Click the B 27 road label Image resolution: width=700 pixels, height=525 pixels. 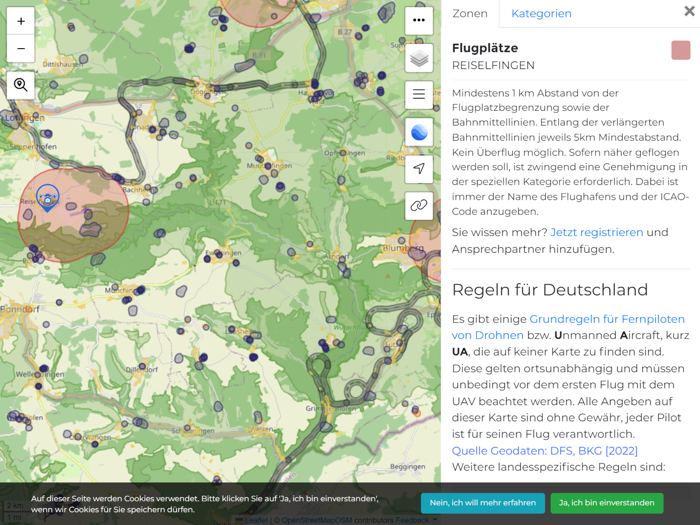pyautogui.click(x=344, y=32)
